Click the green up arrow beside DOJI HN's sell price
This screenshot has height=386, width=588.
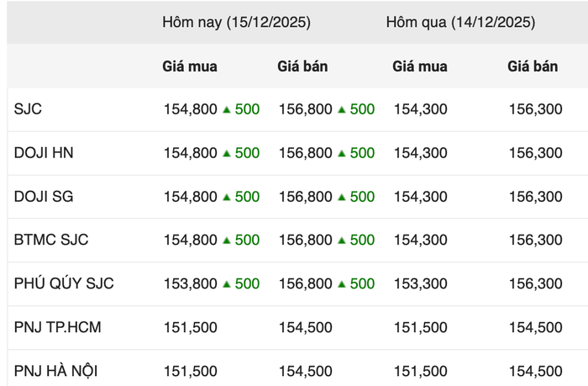[x=341, y=153]
